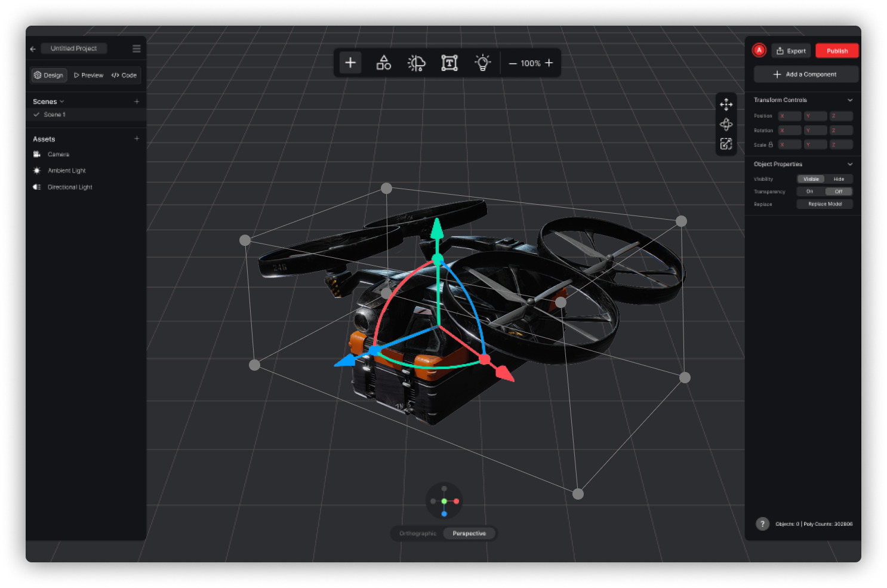Image resolution: width=887 pixels, height=588 pixels.
Task: Switch view to Orthographic mode
Action: click(x=417, y=533)
